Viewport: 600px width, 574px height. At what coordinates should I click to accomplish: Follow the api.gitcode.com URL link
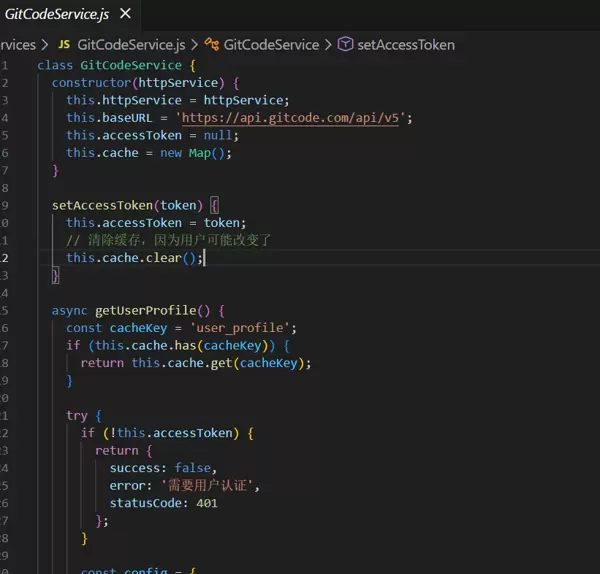coord(320,118)
